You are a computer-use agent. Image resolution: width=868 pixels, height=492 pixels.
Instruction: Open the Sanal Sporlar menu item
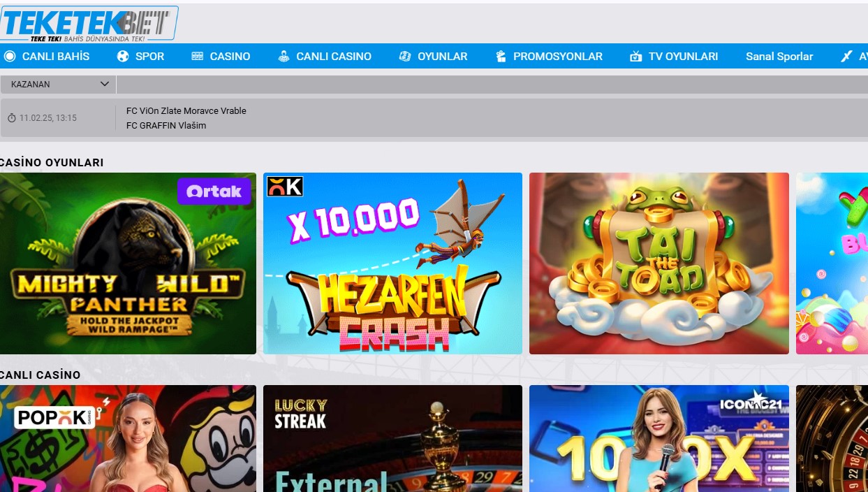(x=779, y=57)
